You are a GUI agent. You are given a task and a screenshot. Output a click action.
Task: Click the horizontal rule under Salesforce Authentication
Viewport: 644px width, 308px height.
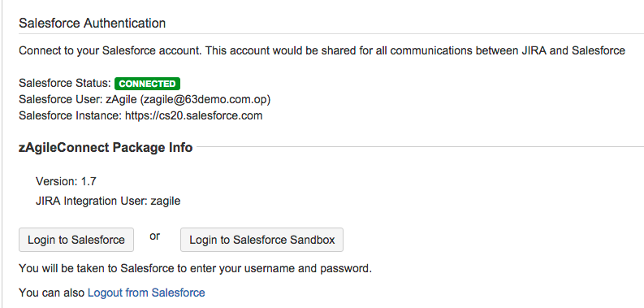click(x=331, y=33)
